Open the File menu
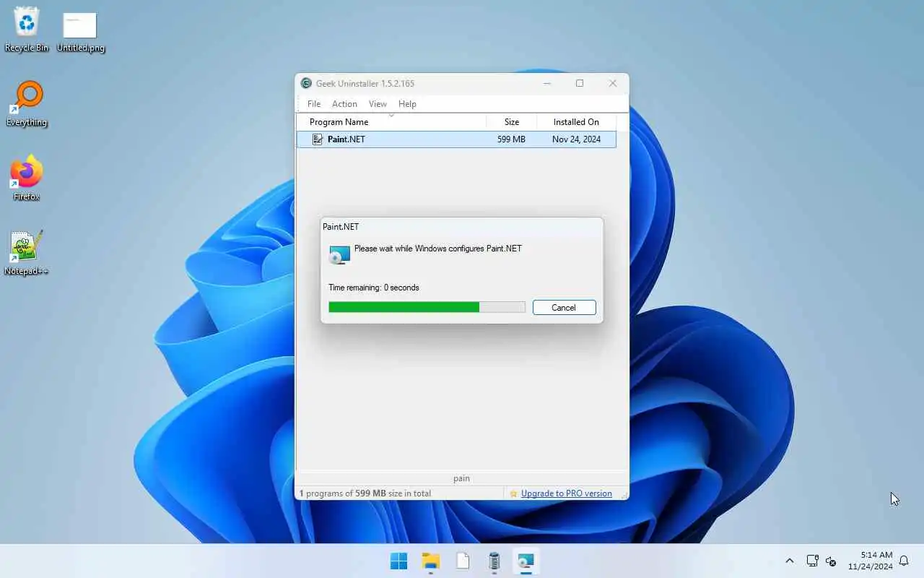The image size is (924, 578). pyautogui.click(x=314, y=104)
